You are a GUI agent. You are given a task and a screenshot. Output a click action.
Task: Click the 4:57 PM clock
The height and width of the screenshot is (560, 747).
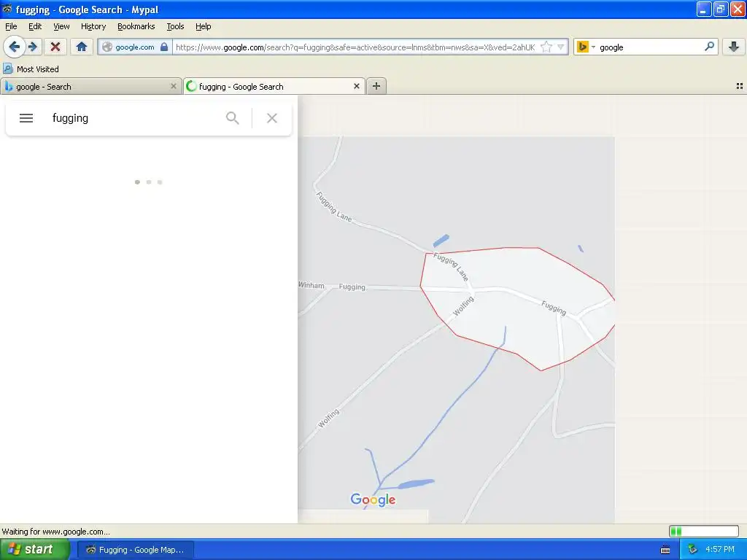click(x=720, y=550)
